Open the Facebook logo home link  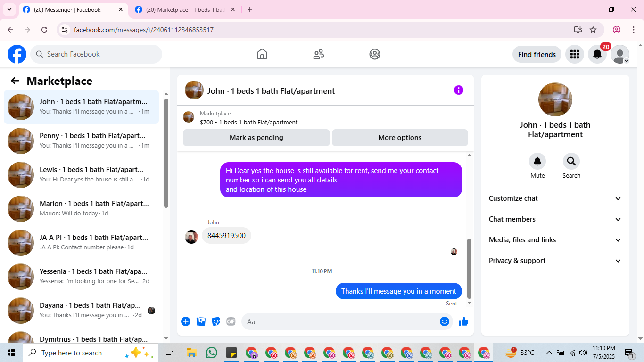[17, 54]
